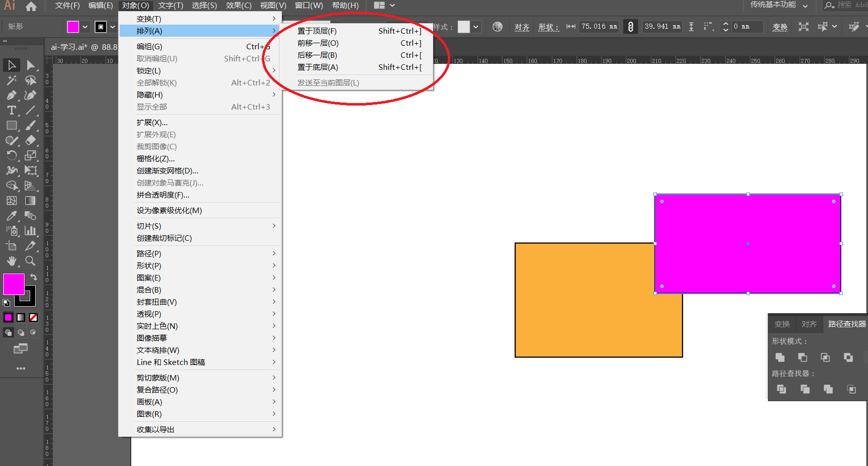Viewport: 868px width, 466px height.
Task: Select the Column Graph tool
Action: coord(31,231)
